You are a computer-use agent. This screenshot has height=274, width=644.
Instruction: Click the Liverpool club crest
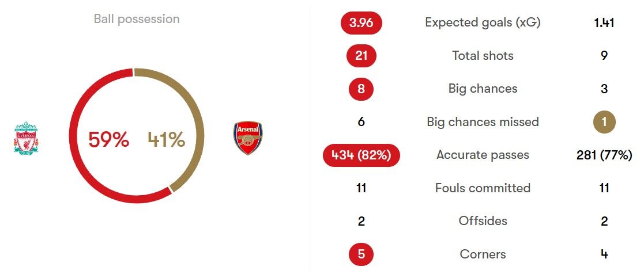point(25,138)
